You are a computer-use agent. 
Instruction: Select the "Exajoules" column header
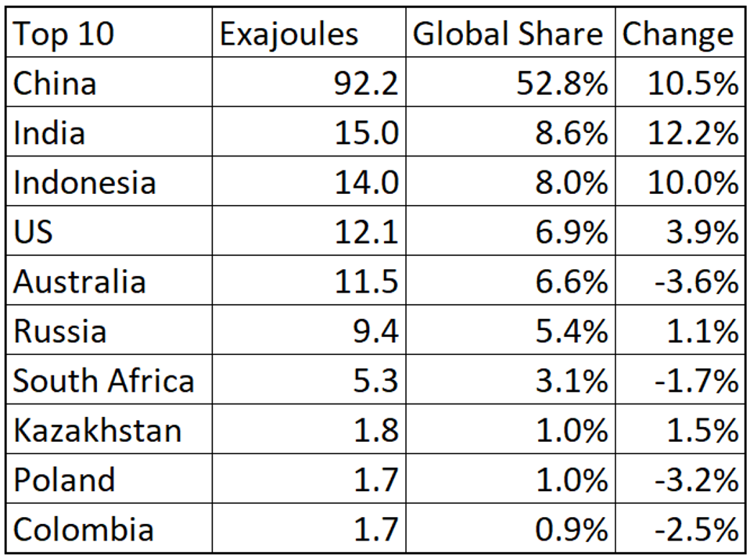click(289, 34)
